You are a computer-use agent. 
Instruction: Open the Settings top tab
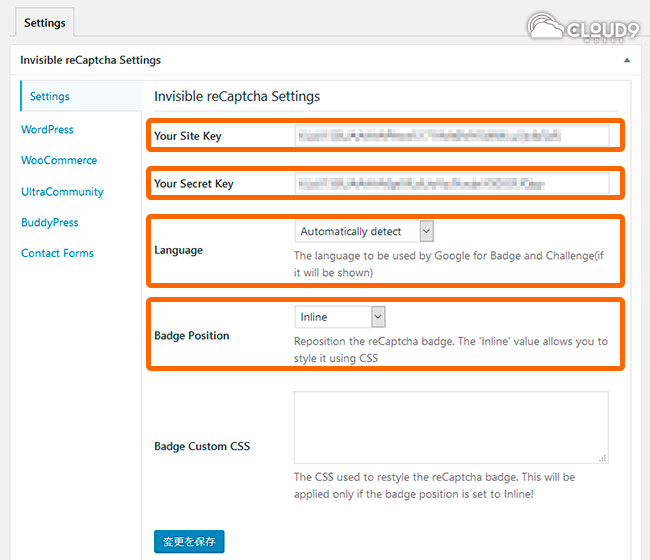[x=44, y=22]
